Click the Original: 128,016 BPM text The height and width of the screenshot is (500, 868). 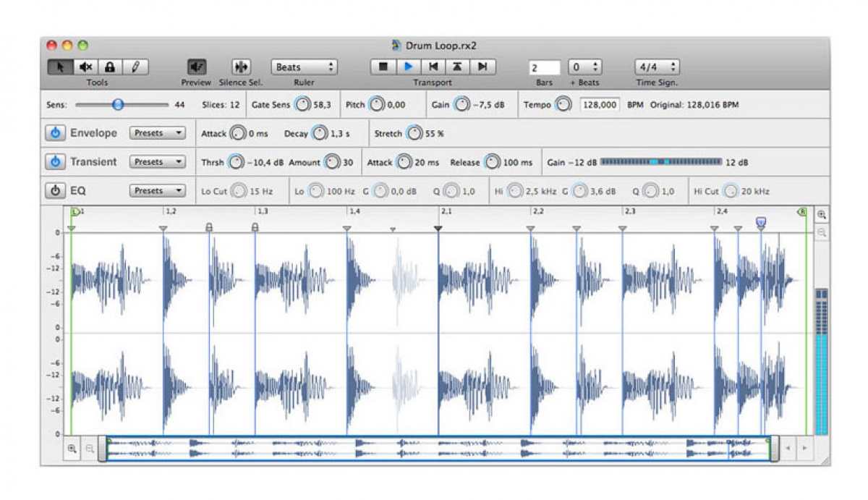click(694, 105)
